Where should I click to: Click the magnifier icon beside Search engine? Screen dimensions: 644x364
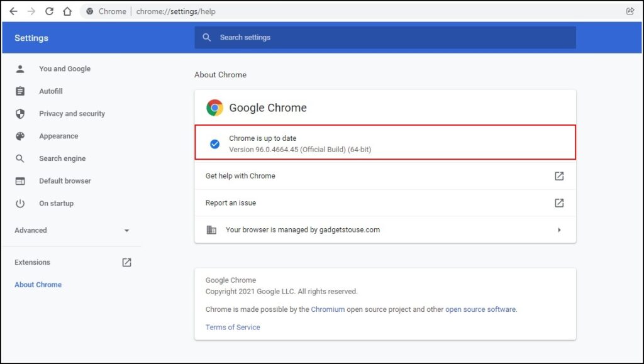tap(20, 158)
